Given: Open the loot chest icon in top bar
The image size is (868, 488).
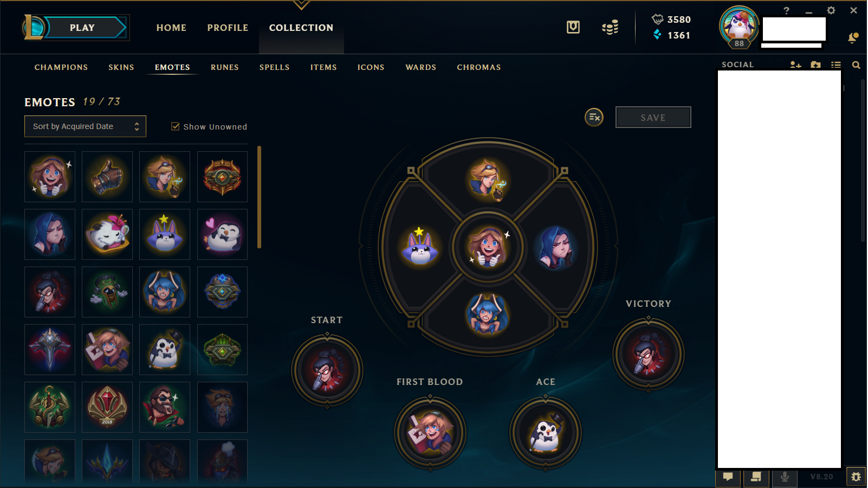Looking at the screenshot, I should 573,27.
